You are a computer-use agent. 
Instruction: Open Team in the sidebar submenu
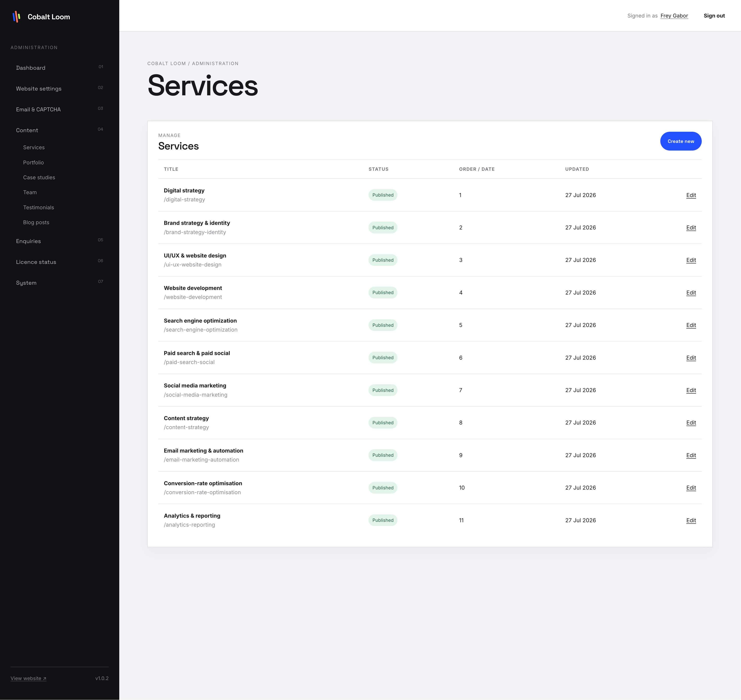pyautogui.click(x=30, y=193)
